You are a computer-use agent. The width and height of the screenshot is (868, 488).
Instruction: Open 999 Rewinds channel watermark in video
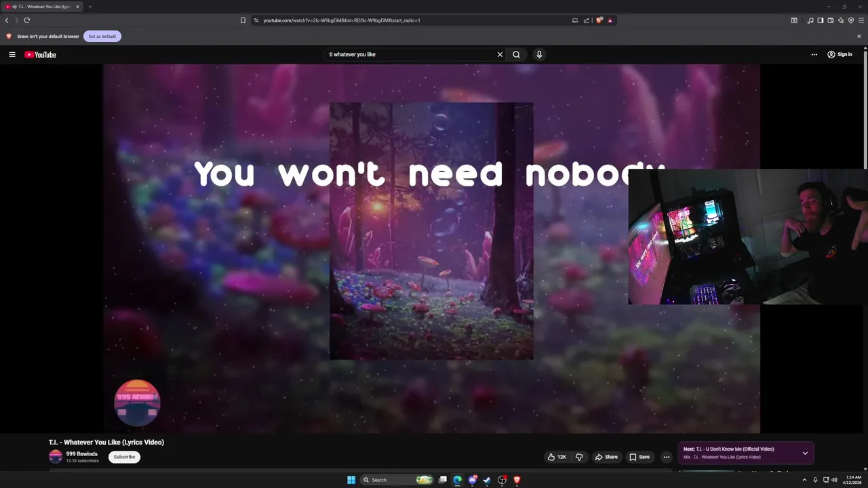[138, 403]
